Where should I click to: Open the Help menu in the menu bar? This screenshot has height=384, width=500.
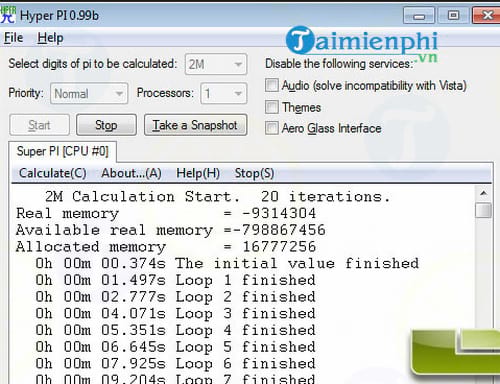(x=50, y=38)
